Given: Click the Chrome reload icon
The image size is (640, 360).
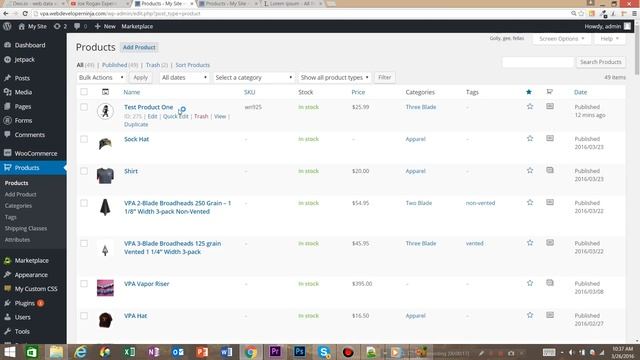Looking at the screenshot, I should (x=25, y=13).
